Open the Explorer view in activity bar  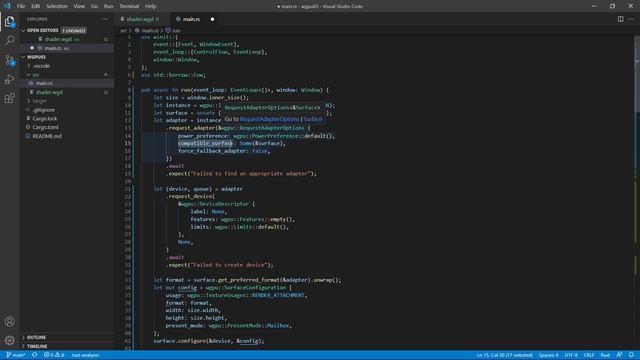click(9, 21)
